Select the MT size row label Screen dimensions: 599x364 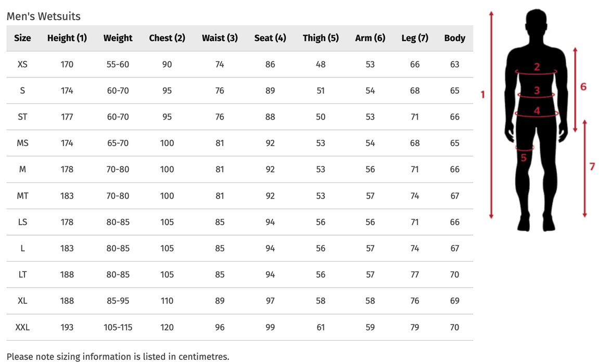22,196
